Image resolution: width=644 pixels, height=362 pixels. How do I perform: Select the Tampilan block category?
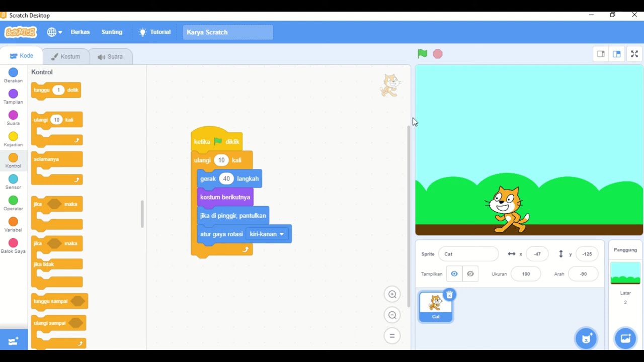tap(13, 97)
